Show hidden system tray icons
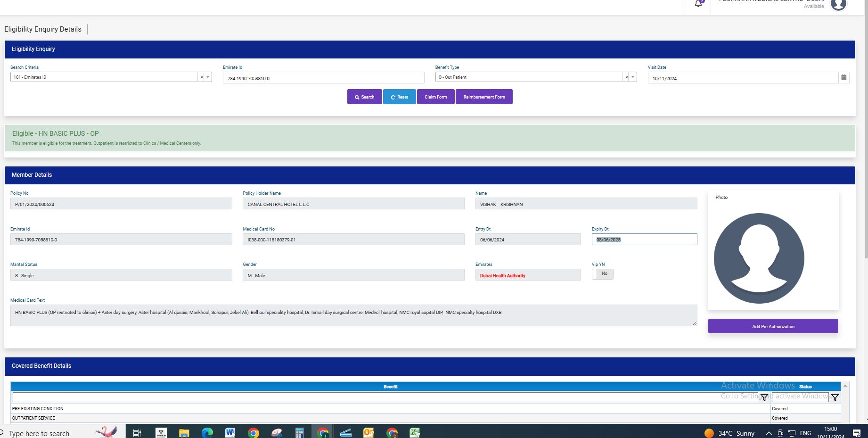The image size is (868, 438). (769, 433)
